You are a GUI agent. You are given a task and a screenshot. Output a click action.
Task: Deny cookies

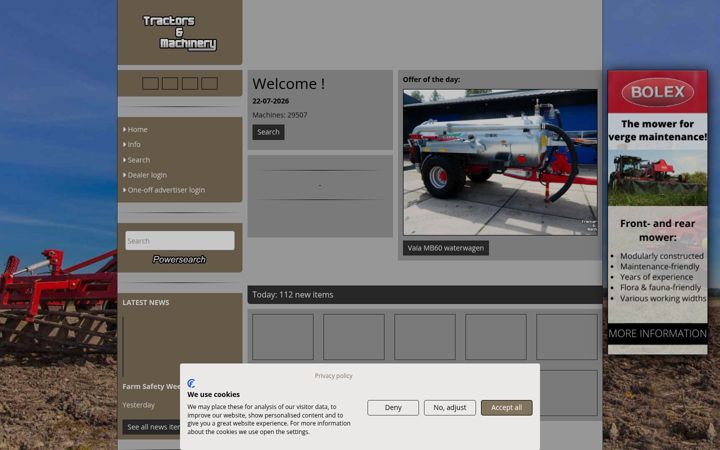[x=393, y=408]
